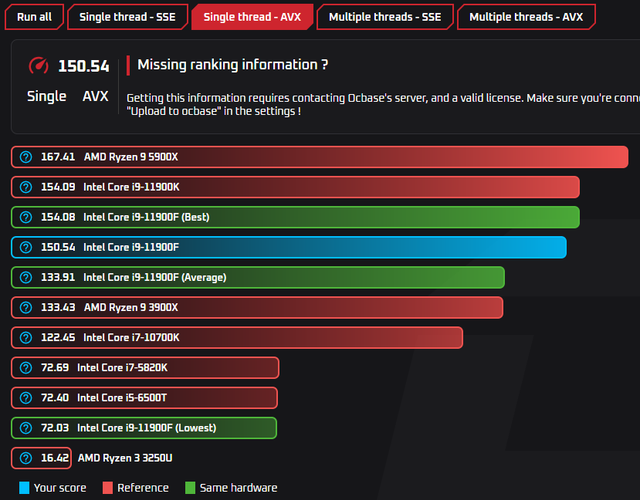640x500 pixels.
Task: Click help icon on i9-11900F (Lowest) row
Action: click(26, 428)
